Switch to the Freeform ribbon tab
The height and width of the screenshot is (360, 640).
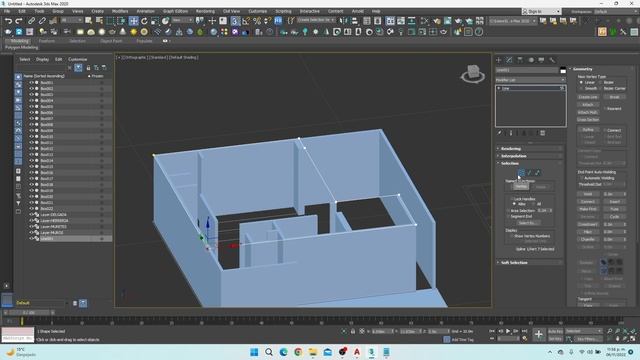point(47,41)
